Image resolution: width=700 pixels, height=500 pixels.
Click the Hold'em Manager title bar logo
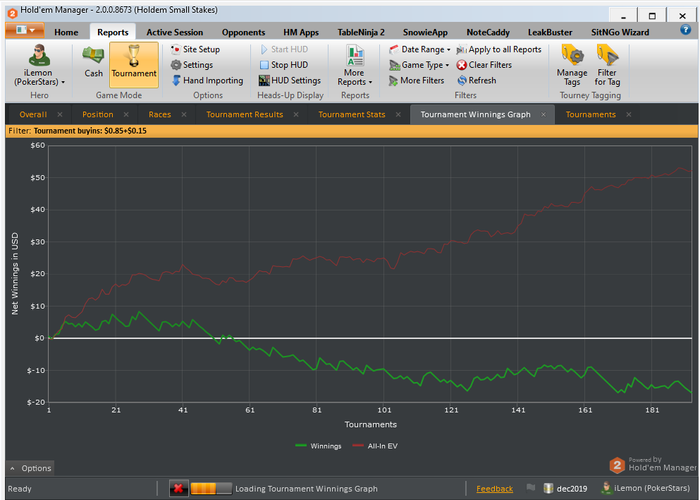(x=12, y=13)
